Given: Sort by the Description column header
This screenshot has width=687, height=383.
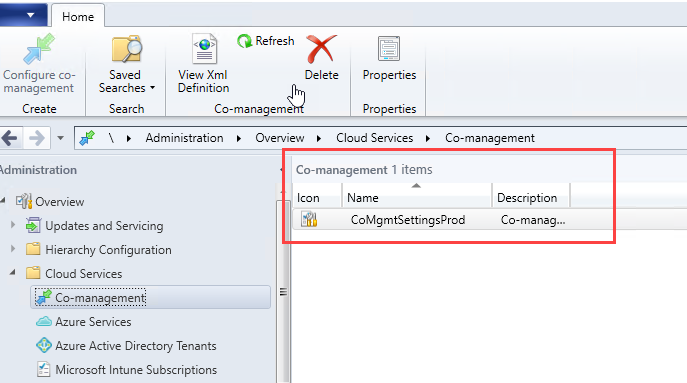Looking at the screenshot, I should [x=531, y=198].
